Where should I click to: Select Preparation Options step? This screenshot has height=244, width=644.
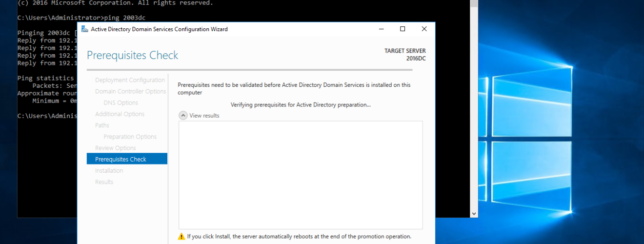pyautogui.click(x=130, y=137)
